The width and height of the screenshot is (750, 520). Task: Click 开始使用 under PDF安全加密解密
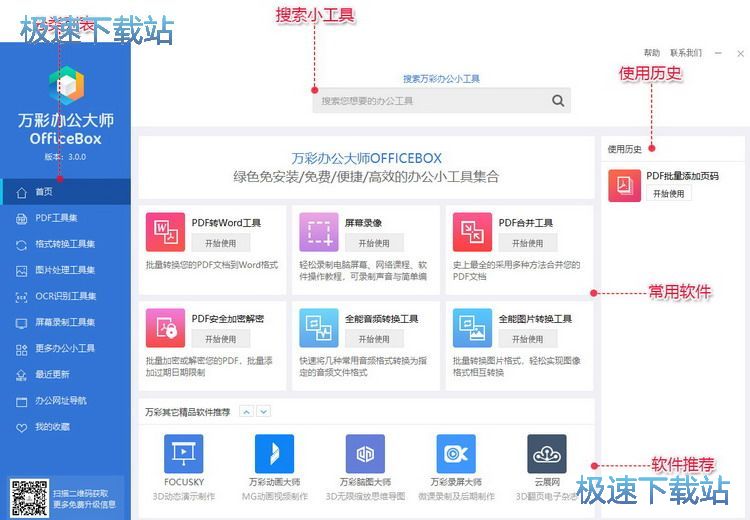click(x=221, y=339)
